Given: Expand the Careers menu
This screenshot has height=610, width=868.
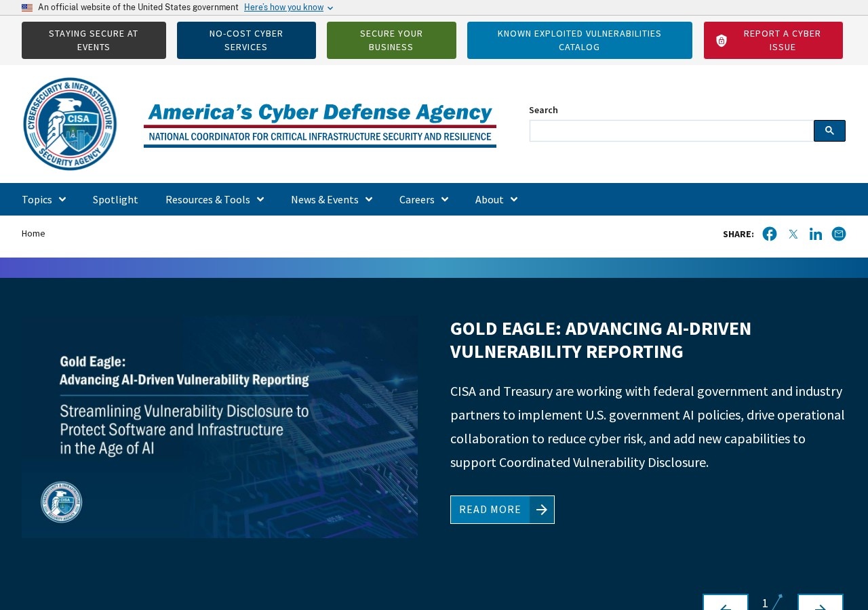Looking at the screenshot, I should point(424,199).
